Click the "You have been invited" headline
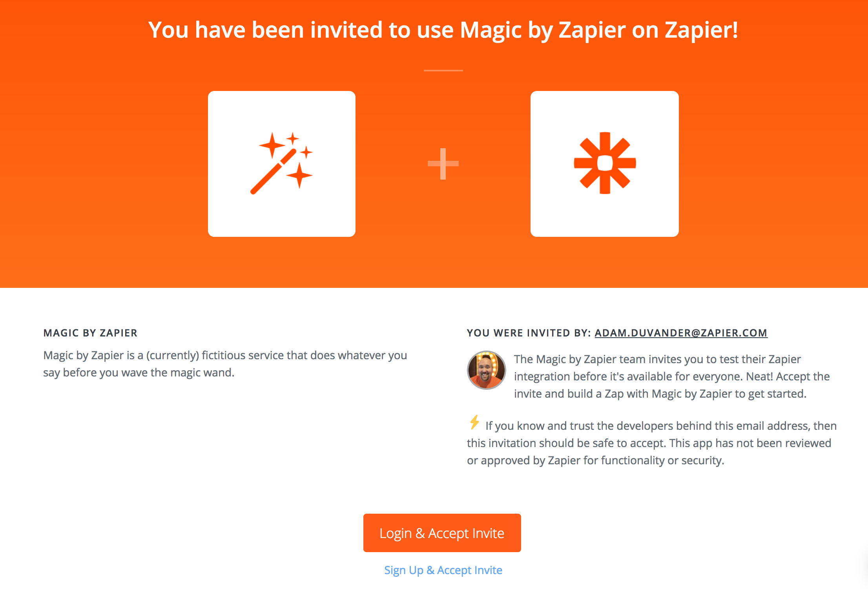868x589 pixels. (x=443, y=30)
